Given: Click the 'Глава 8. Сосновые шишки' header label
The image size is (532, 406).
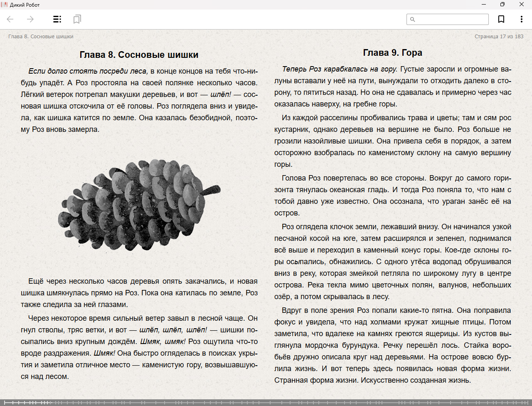Looking at the screenshot, I should pos(41,37).
